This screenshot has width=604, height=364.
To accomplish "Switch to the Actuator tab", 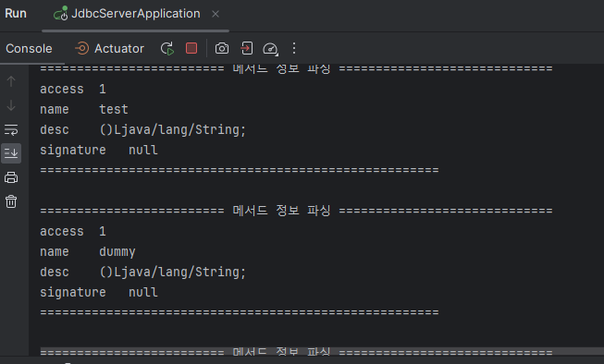I will pyautogui.click(x=109, y=48).
